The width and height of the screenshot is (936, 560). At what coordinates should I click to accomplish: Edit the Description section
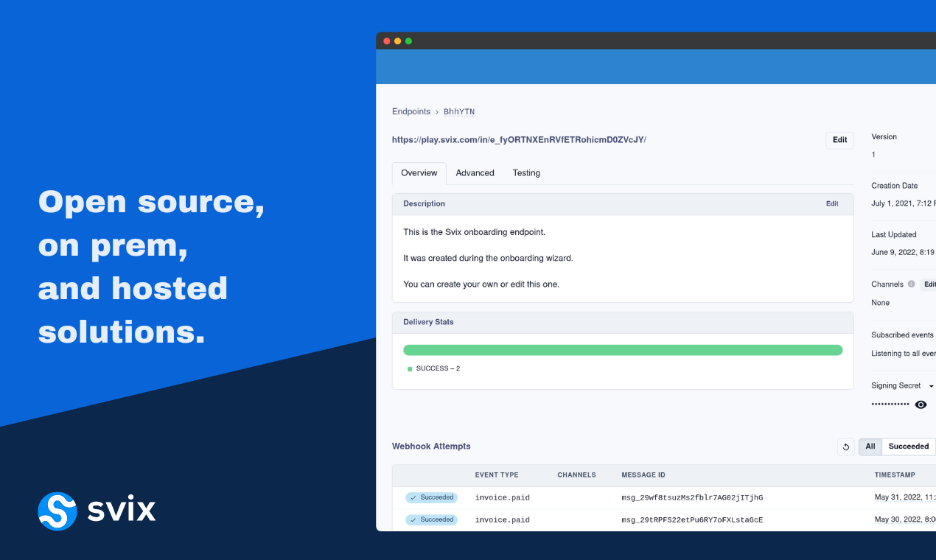(832, 204)
